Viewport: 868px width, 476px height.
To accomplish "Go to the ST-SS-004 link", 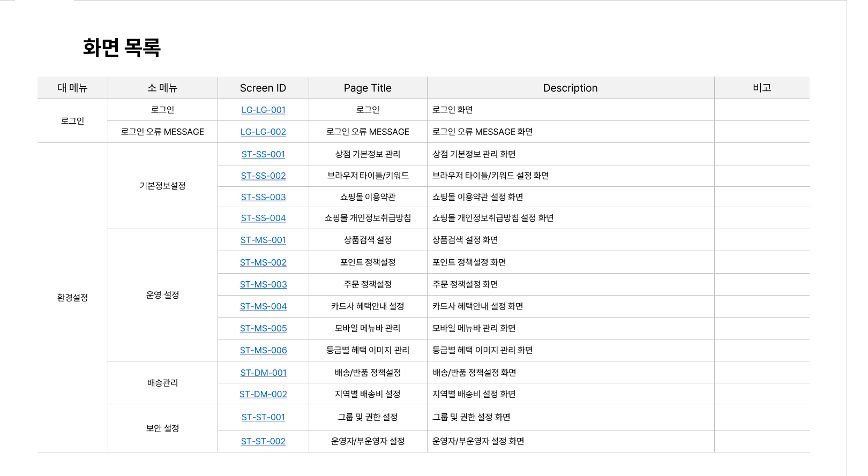I will tap(263, 218).
